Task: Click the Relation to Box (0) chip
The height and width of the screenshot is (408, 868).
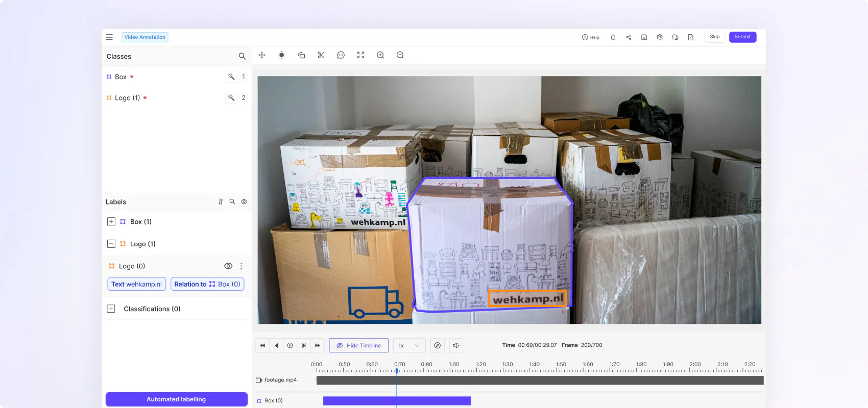Action: [207, 284]
